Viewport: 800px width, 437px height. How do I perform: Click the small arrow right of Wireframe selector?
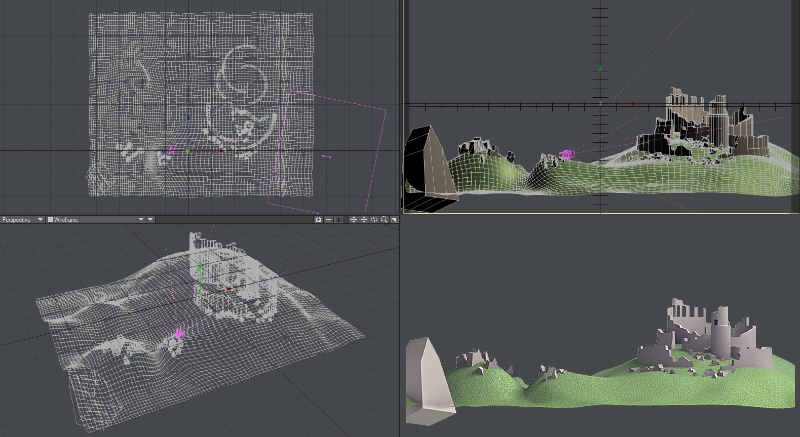[x=151, y=219]
